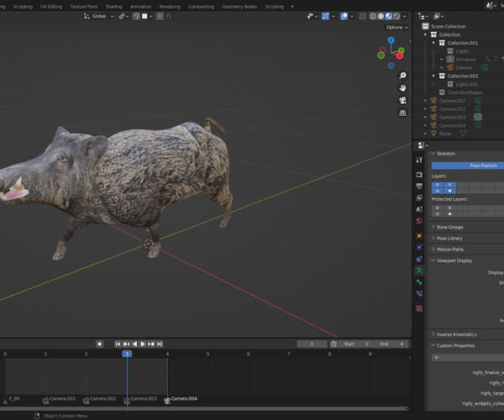
Task: Open the Tool properties tab icon
Action: (419, 160)
